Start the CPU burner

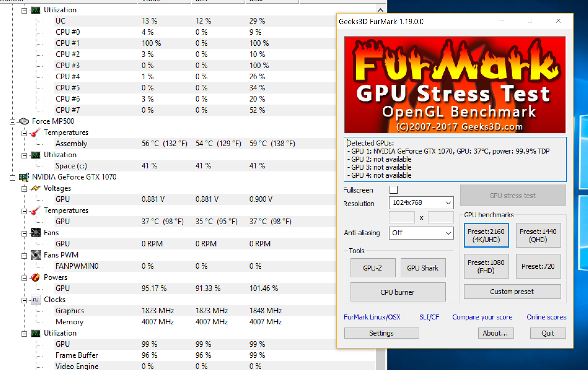click(x=398, y=292)
